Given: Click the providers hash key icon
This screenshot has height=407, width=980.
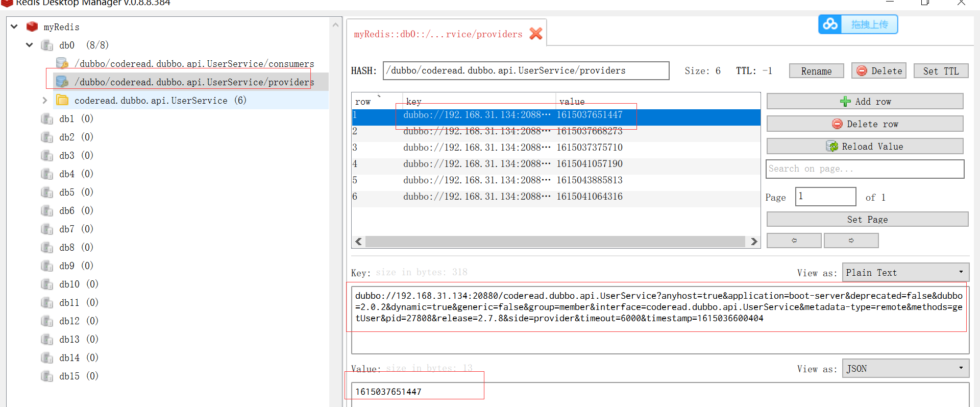Looking at the screenshot, I should 62,82.
